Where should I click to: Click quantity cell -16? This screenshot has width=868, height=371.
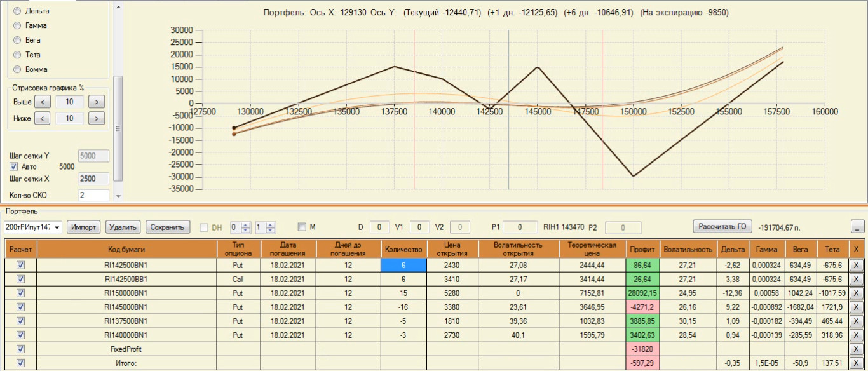403,307
